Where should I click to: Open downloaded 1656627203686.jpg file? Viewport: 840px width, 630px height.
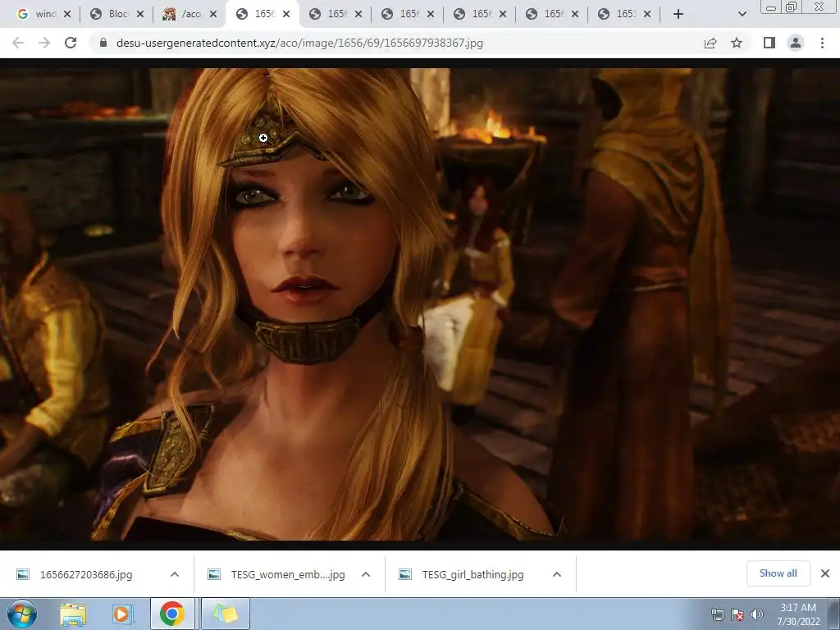tap(85, 574)
